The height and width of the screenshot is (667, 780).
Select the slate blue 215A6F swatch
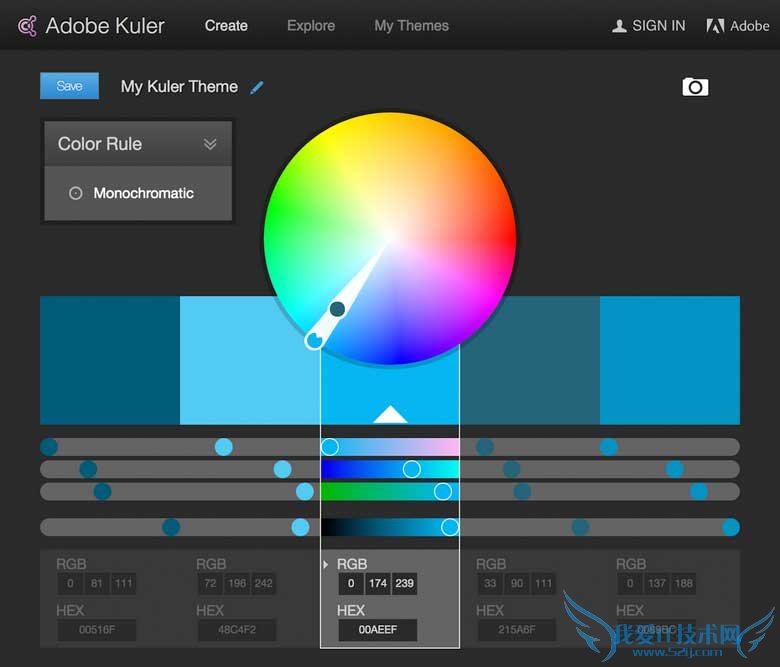point(537,368)
